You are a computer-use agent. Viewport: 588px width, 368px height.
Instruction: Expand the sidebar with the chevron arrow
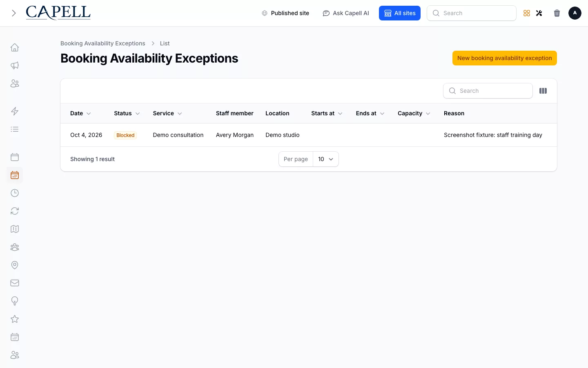tap(14, 13)
